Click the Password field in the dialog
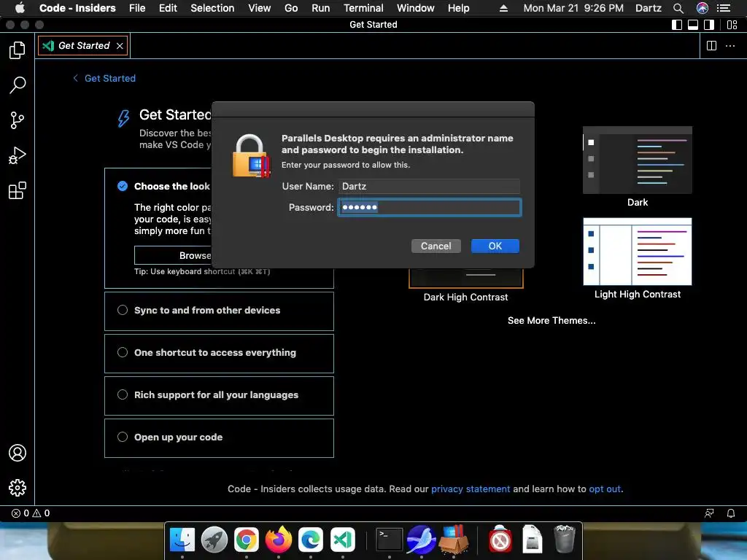 [x=429, y=207]
